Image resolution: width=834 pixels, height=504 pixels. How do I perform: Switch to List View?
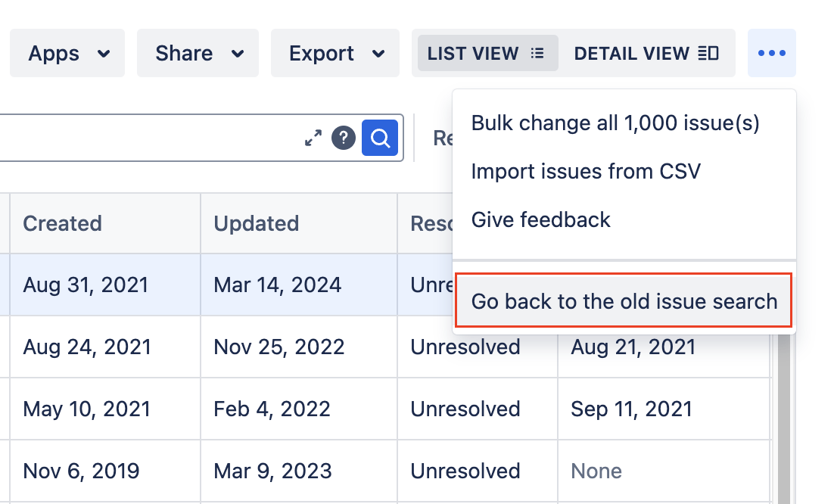pos(485,53)
